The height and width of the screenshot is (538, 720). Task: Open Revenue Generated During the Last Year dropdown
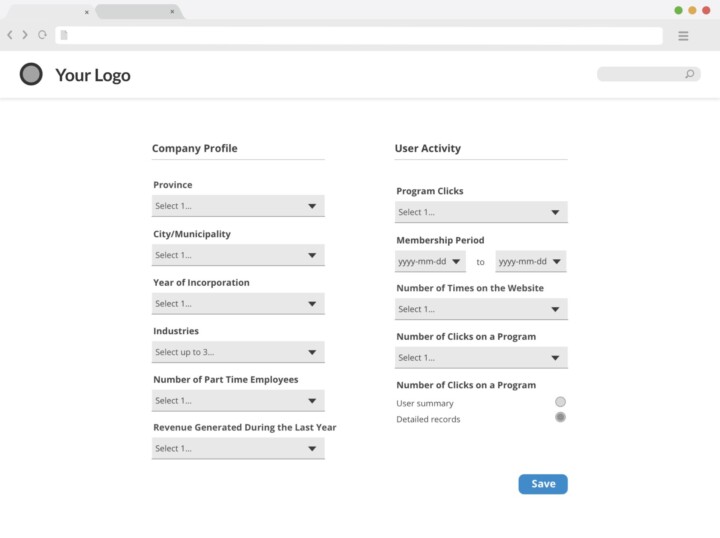click(238, 448)
